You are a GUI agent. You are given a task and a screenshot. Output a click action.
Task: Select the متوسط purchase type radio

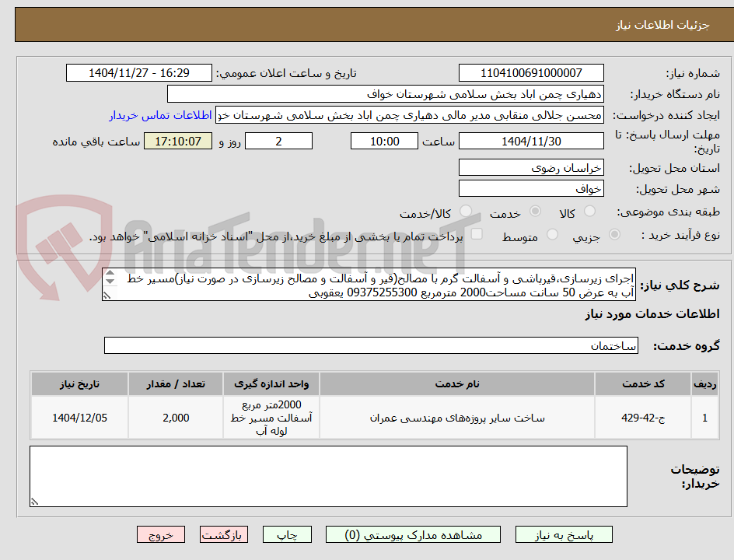coord(552,234)
